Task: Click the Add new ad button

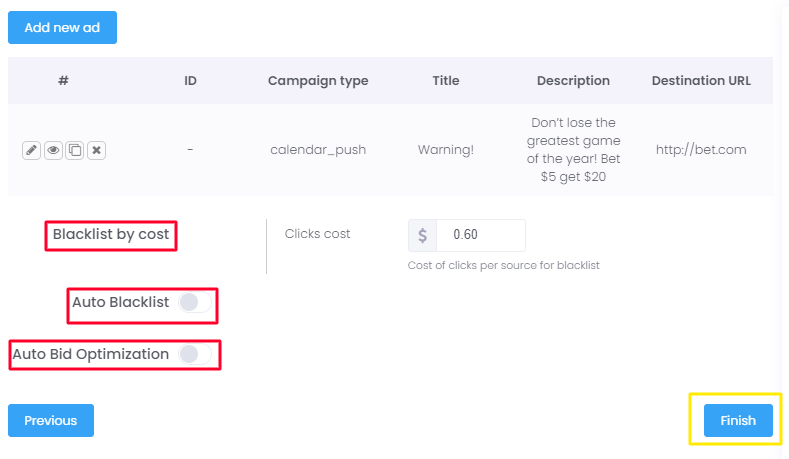Action: coord(62,28)
